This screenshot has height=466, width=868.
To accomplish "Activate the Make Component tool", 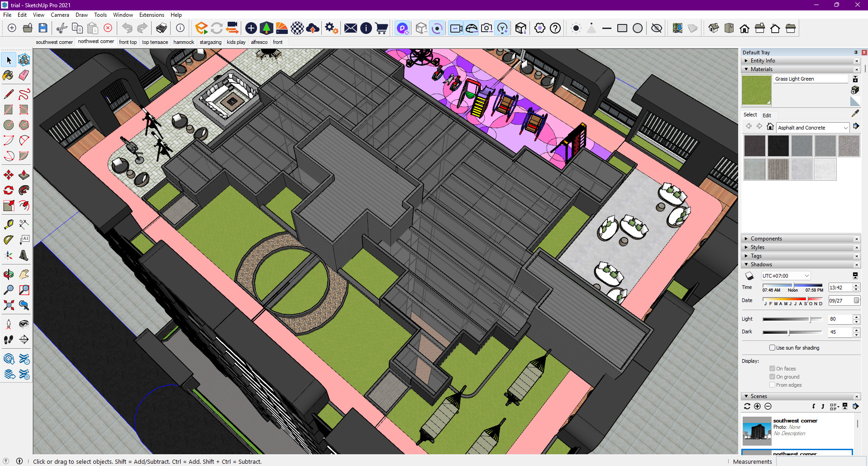I will [24, 60].
